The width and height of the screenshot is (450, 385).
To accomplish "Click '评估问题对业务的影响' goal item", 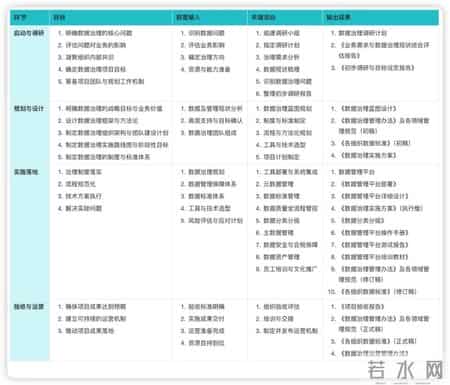I will pyautogui.click(x=95, y=45).
